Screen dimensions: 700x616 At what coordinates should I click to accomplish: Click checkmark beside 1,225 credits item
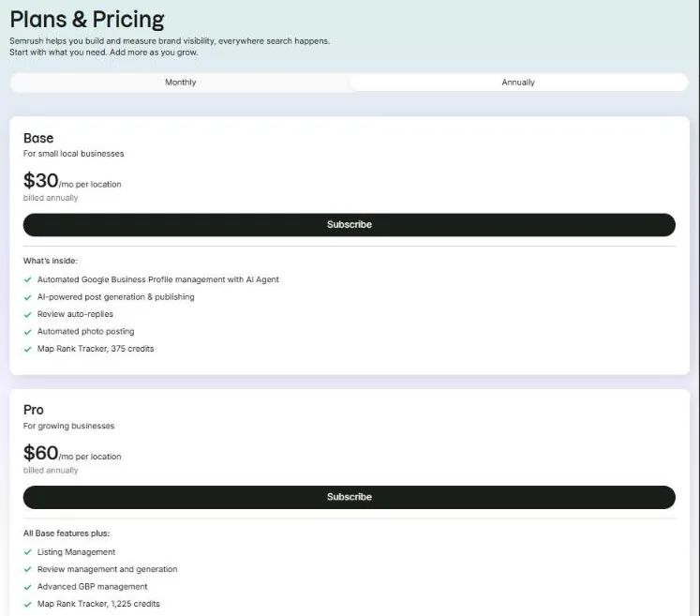click(x=28, y=605)
